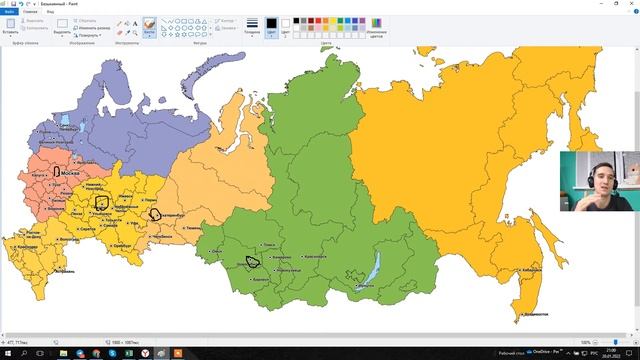Click the zoom out minus button
The height and width of the screenshot is (360, 640).
point(595,342)
